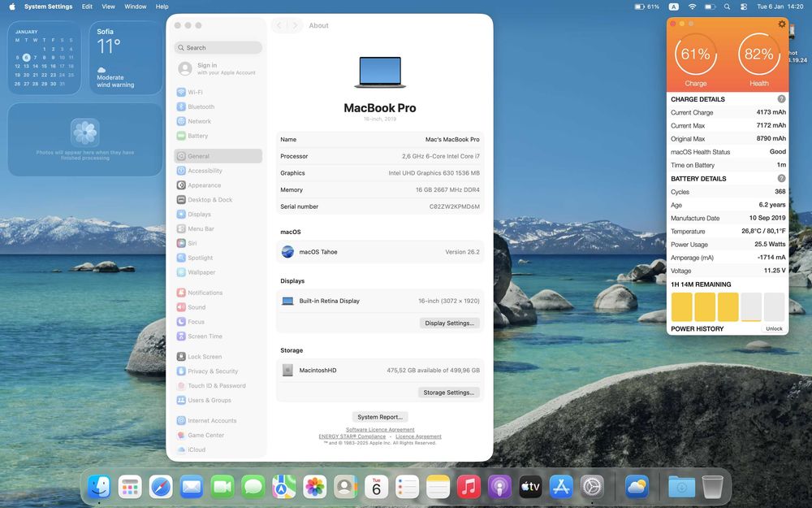Open Spotlight search in menu bar
Image resolution: width=812 pixels, height=508 pixels.
[x=727, y=7]
